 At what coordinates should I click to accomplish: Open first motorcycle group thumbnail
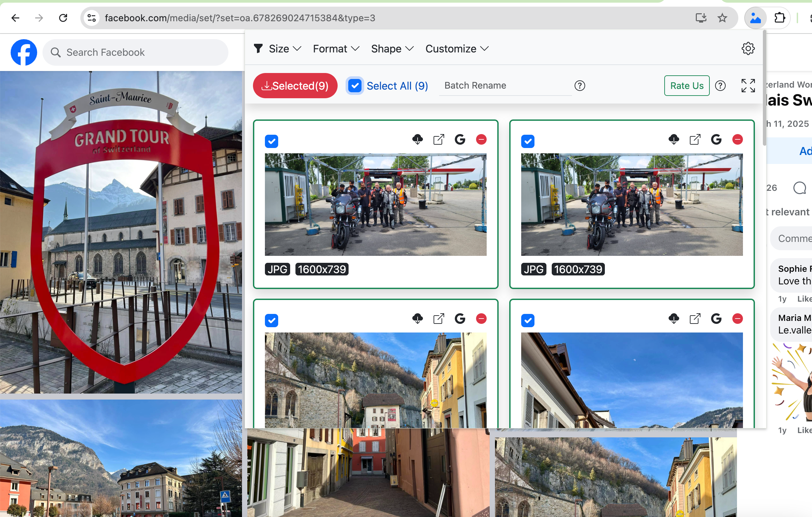pos(375,204)
